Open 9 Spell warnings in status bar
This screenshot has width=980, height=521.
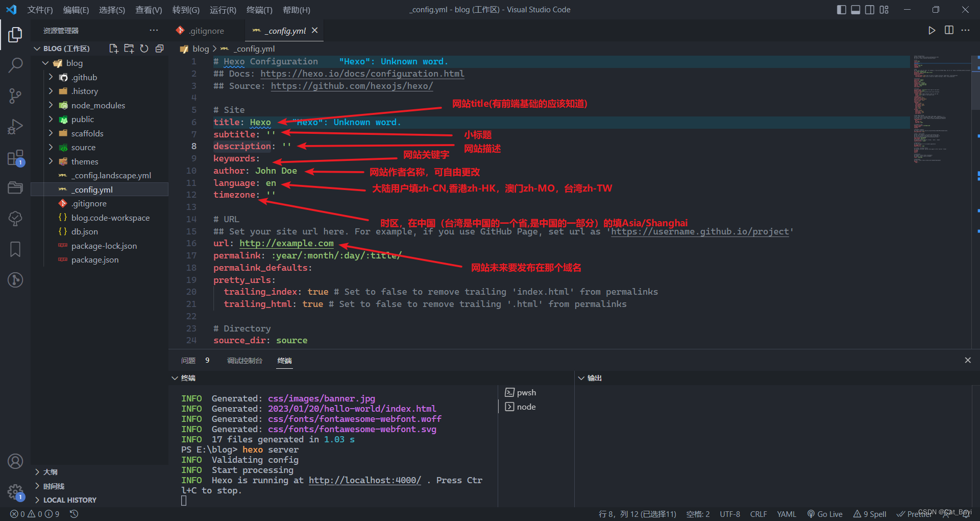click(x=870, y=514)
